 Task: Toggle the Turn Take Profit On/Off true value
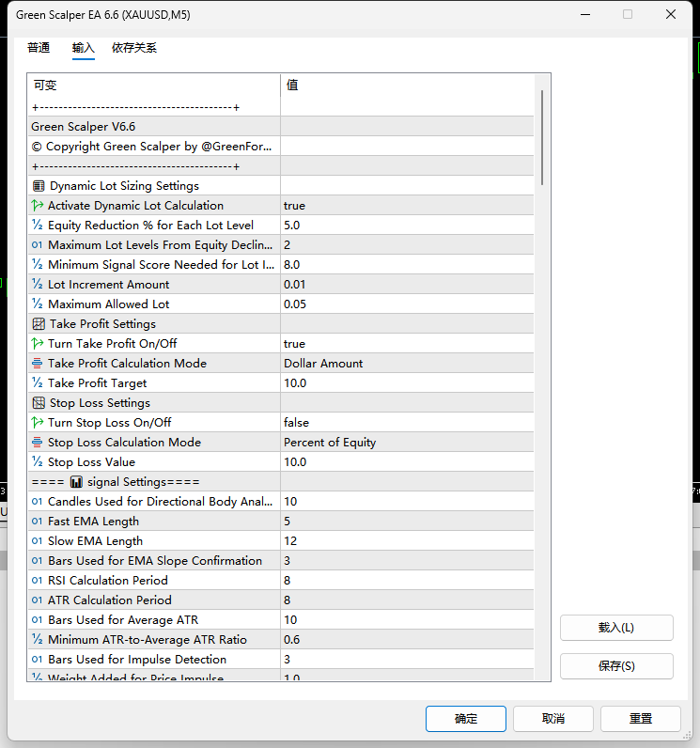[x=407, y=343]
